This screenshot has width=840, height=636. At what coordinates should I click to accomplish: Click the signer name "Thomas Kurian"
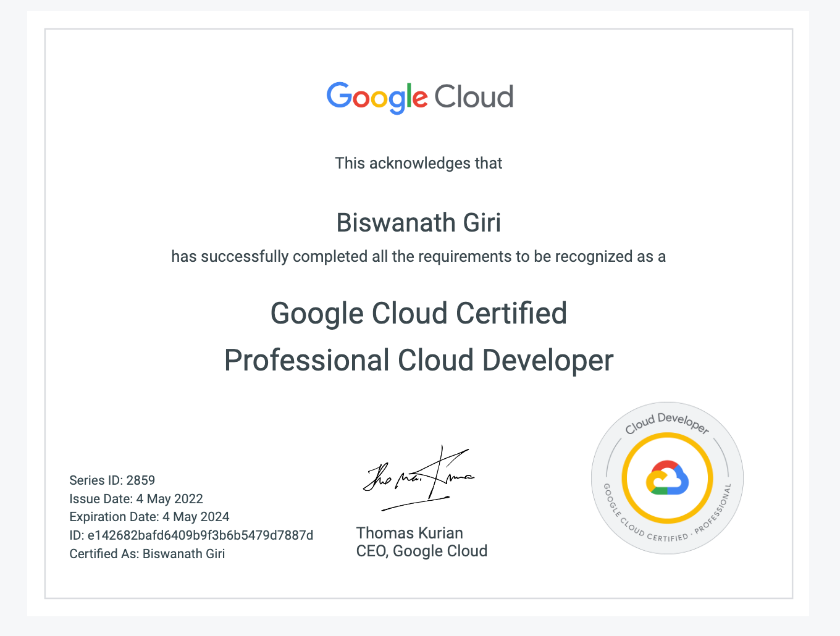pos(409,533)
